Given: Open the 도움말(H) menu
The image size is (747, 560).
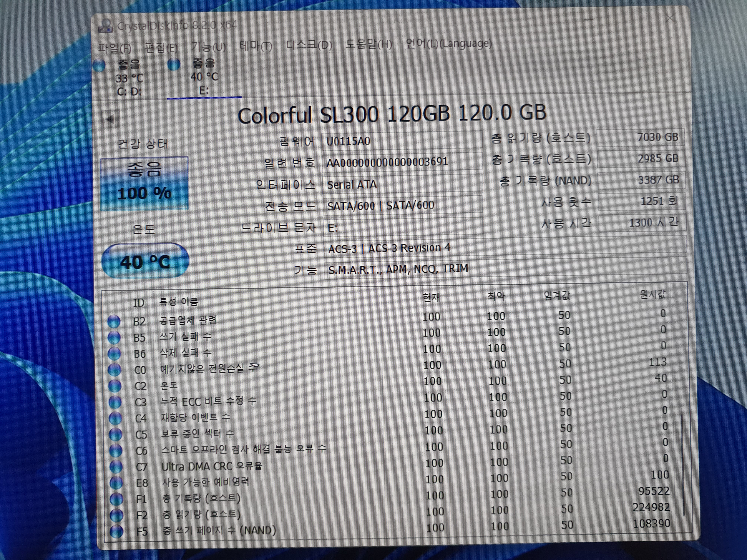Looking at the screenshot, I should click(369, 44).
